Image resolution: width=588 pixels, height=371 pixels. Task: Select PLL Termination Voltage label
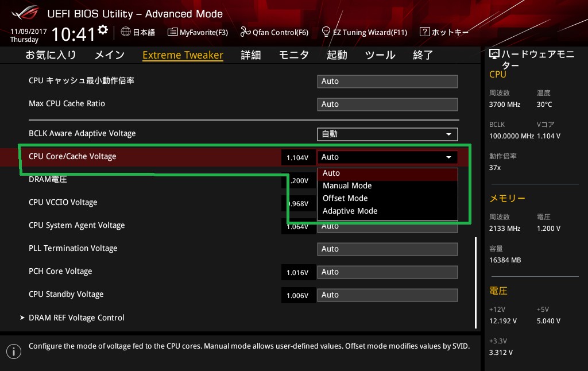click(73, 248)
